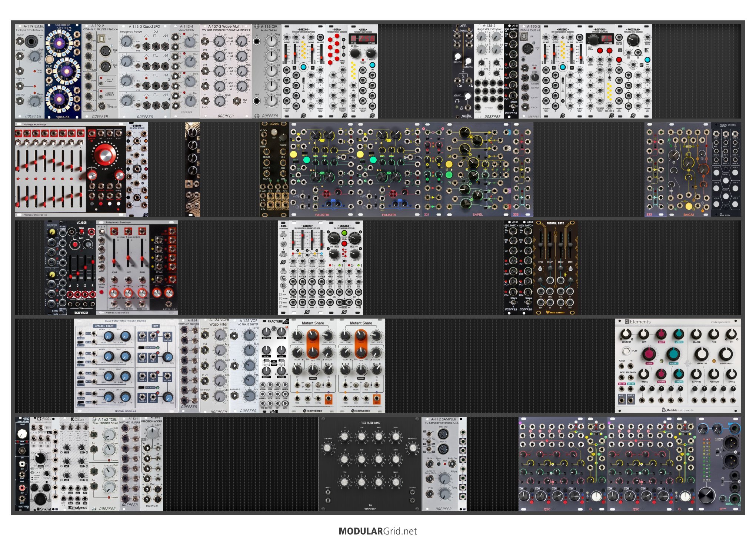
Task: Click the Audio Out jack on A-125 VCP
Action: [234, 396]
